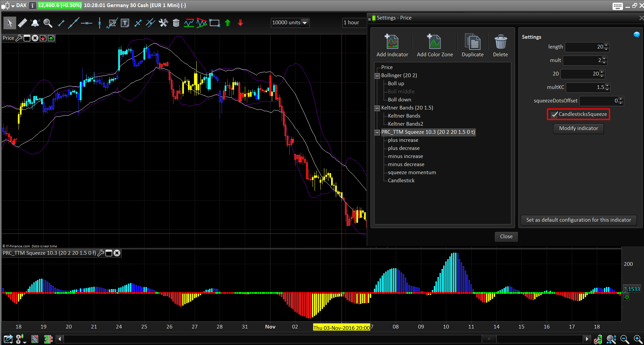644x345 pixels.
Task: Click the Price root tree item
Action: coord(387,67)
